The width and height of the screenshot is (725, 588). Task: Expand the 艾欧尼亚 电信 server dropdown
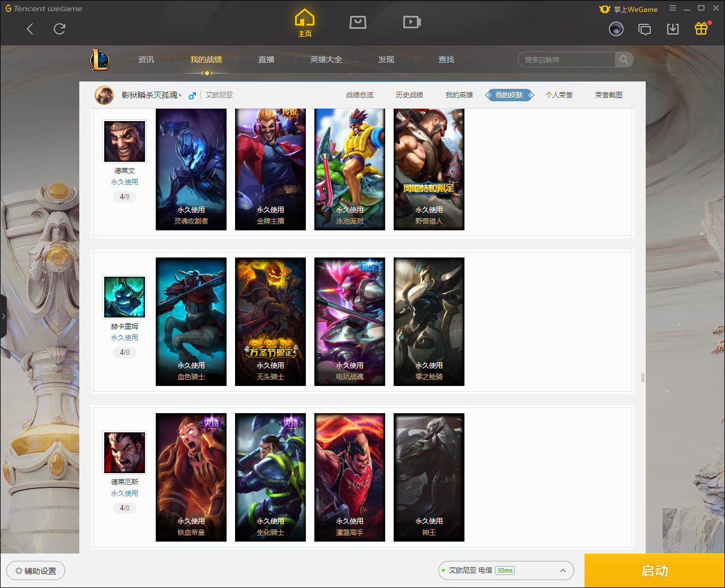coord(506,570)
